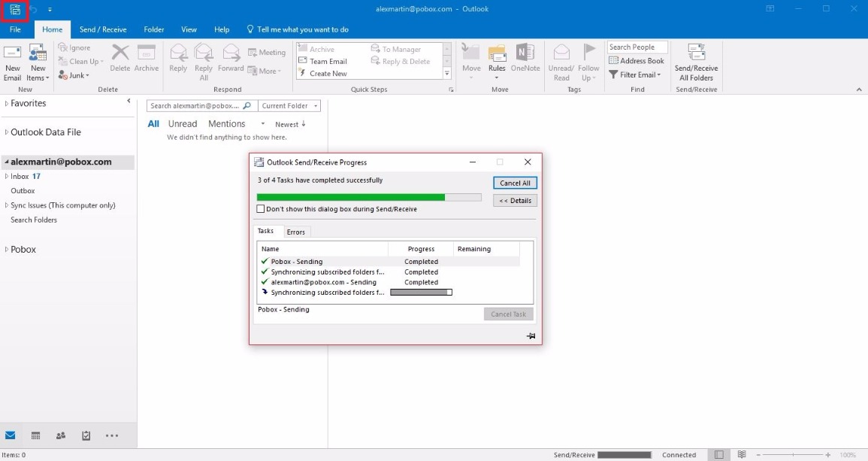Click the Meeting reply button
868x461 pixels.
click(x=267, y=53)
